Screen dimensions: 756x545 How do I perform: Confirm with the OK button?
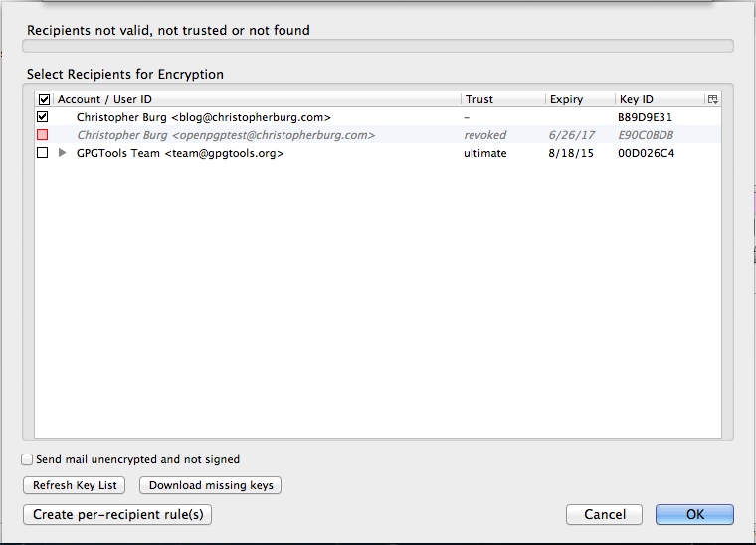pos(694,514)
